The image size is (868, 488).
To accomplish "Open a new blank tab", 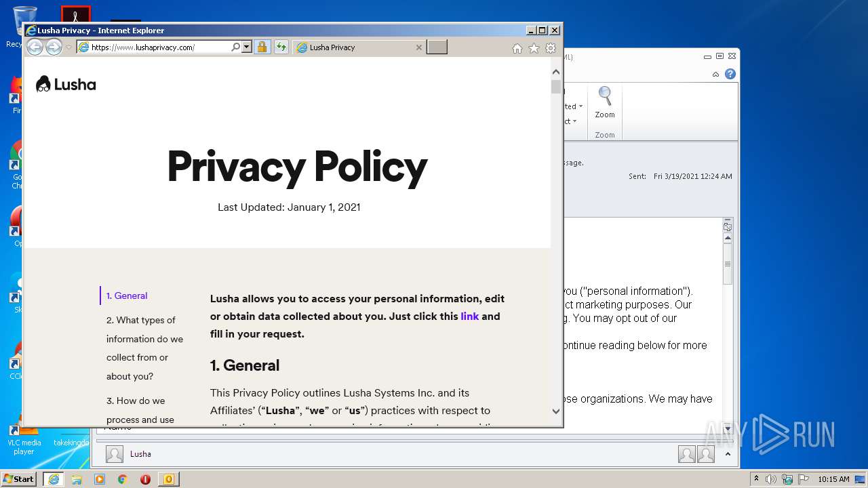I will pos(437,47).
